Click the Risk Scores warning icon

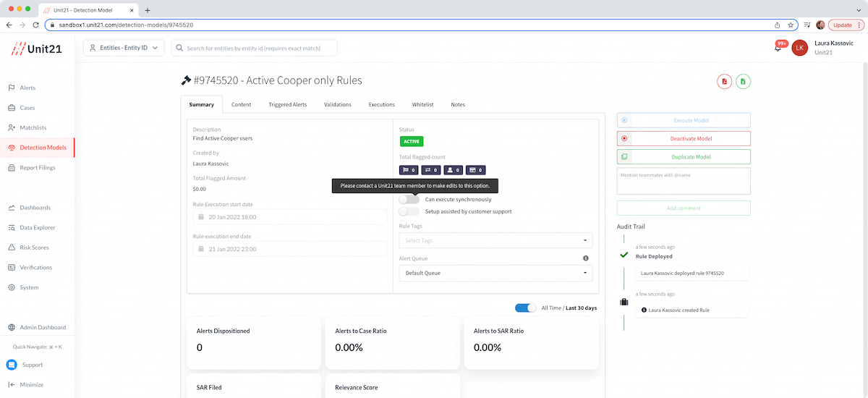click(12, 247)
